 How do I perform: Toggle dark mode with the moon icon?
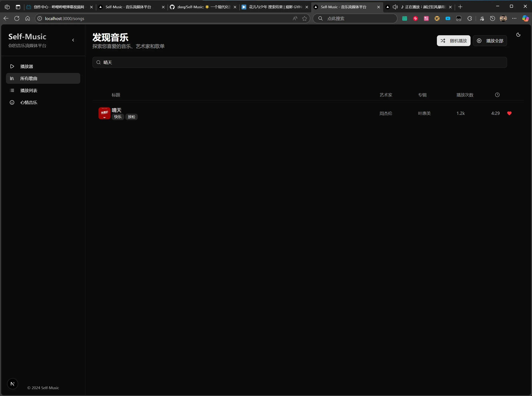tap(518, 35)
